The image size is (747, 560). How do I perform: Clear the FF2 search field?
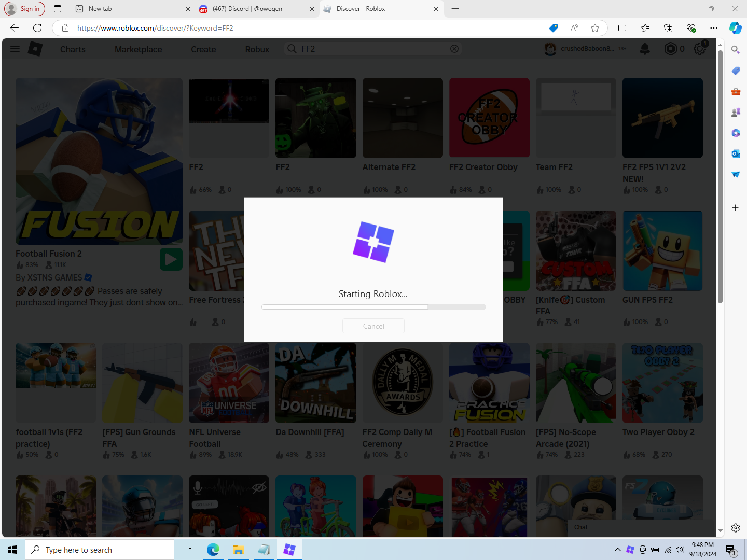click(x=454, y=49)
